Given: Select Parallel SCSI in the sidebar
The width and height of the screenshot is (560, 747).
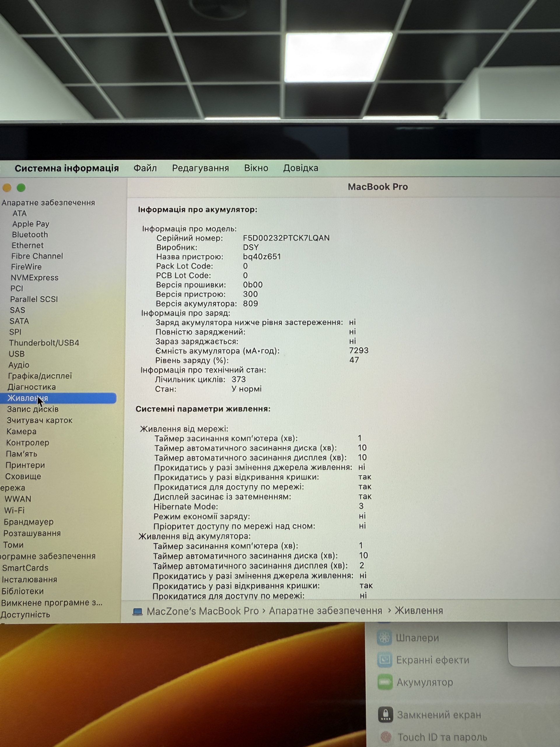Looking at the screenshot, I should 34,299.
